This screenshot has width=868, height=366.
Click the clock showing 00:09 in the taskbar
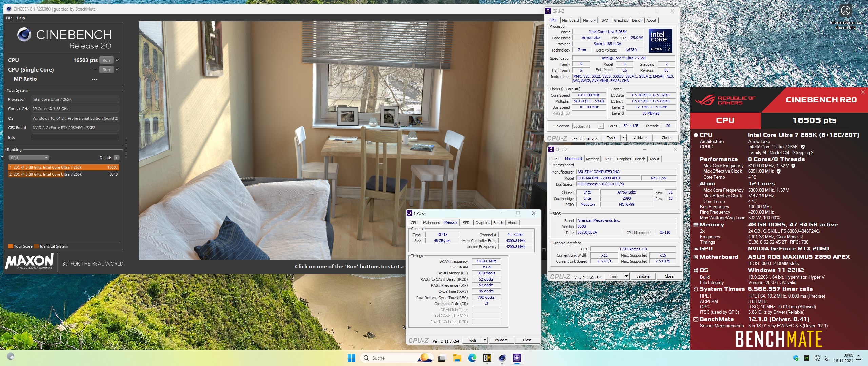[x=848, y=355]
